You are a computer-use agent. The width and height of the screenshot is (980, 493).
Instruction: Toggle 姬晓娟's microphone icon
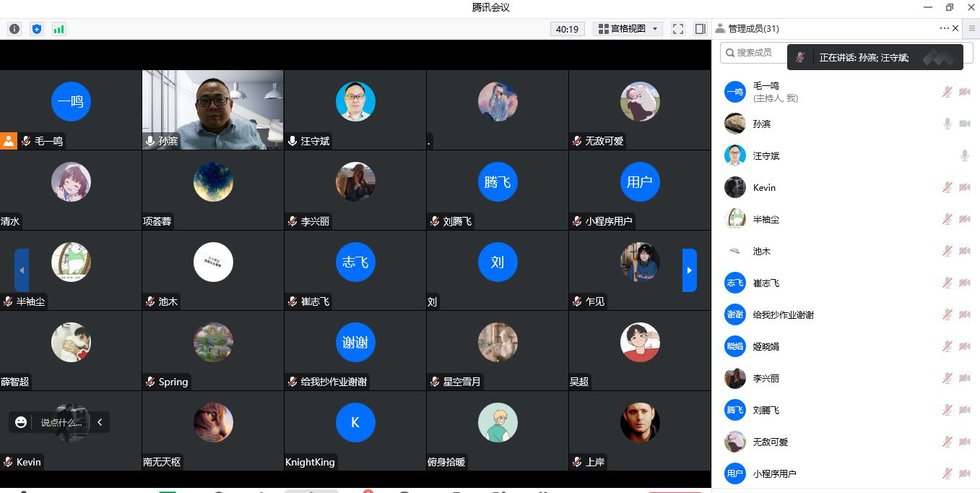[x=947, y=346]
